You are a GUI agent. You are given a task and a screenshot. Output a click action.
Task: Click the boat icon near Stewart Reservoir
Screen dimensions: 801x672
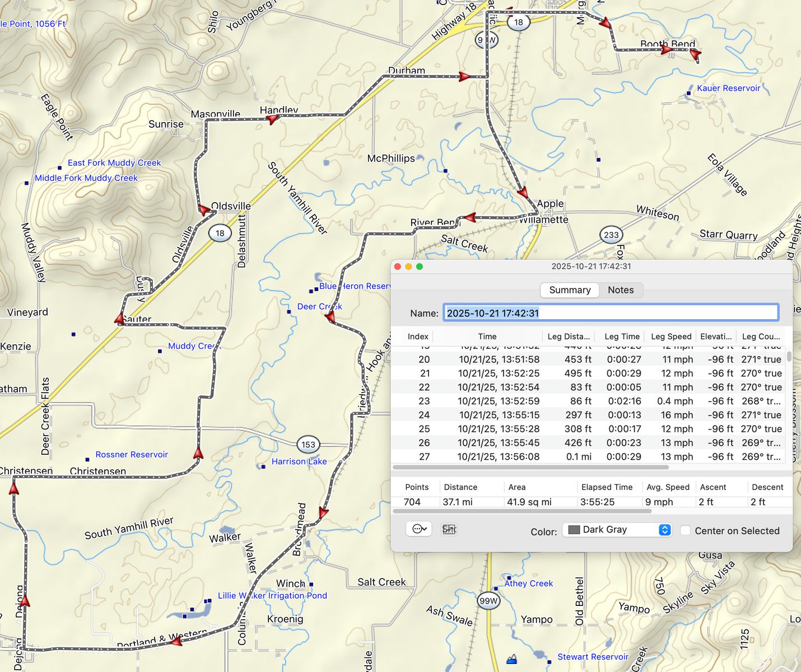(511, 659)
